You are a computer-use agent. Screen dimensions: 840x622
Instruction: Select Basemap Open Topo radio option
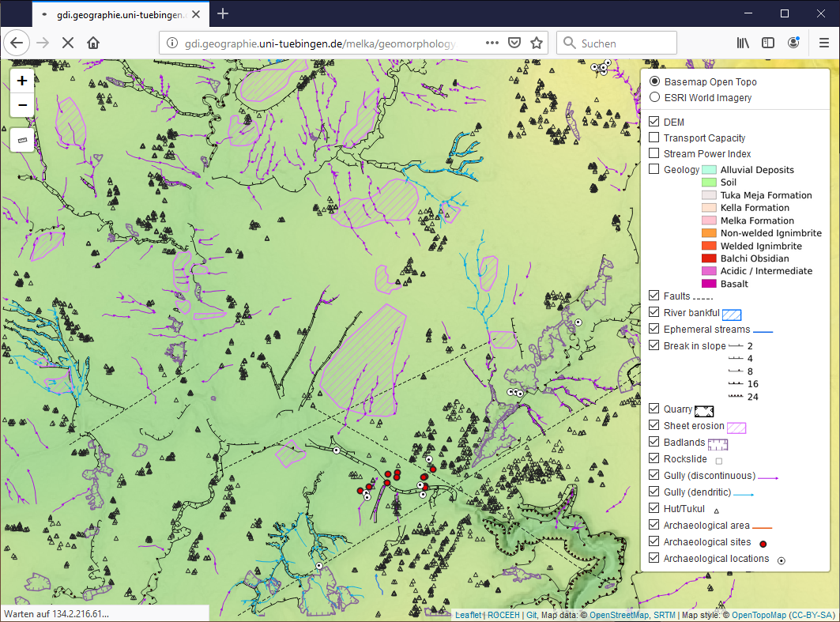click(x=654, y=81)
